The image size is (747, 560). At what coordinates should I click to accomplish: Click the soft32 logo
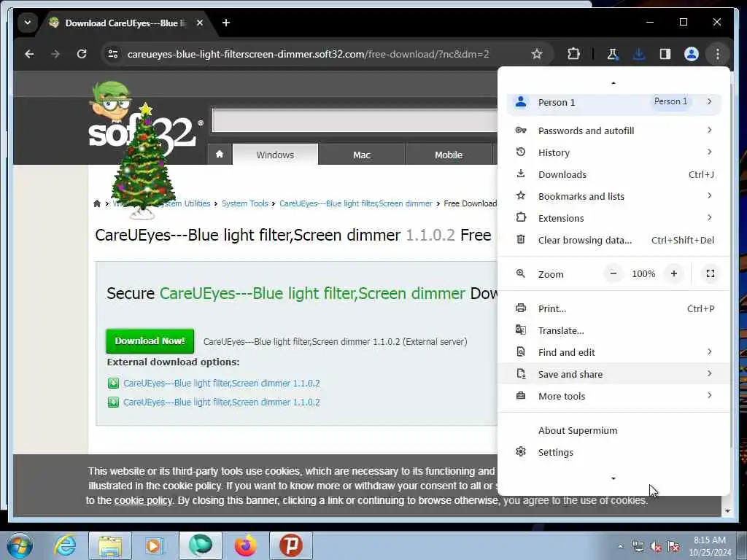[142, 131]
